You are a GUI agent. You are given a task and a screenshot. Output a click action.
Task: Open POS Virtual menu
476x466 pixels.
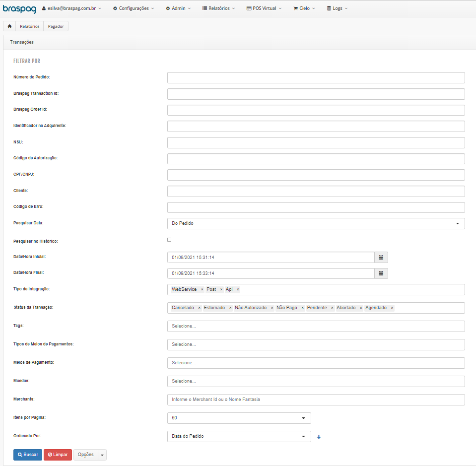coord(264,8)
